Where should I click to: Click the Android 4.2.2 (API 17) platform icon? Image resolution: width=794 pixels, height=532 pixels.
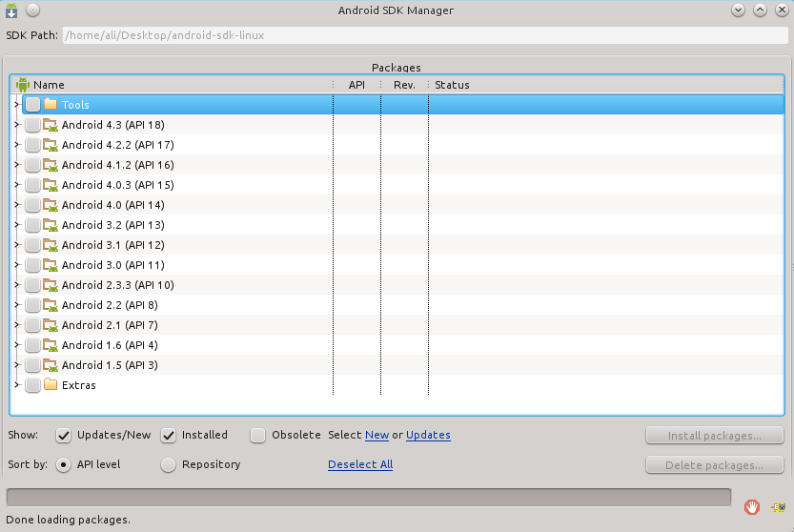(x=51, y=145)
